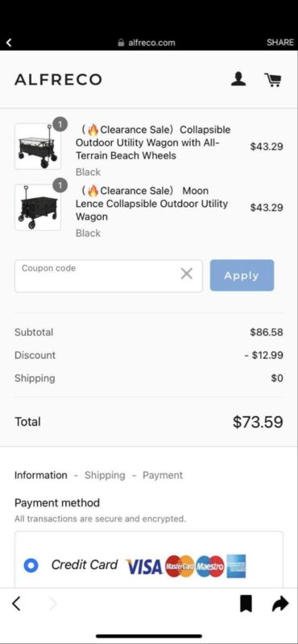The image size is (298, 644).
Task: Open the ALFRECO logo home link
Action: pos(58,80)
